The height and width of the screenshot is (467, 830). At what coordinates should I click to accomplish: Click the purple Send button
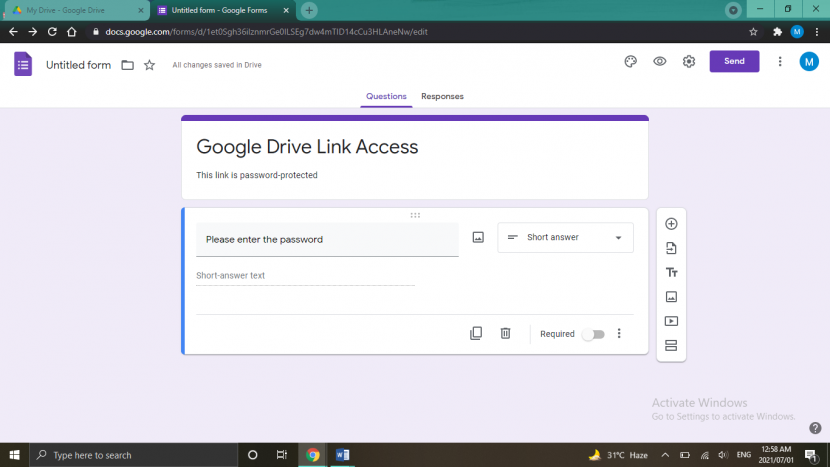[734, 61]
